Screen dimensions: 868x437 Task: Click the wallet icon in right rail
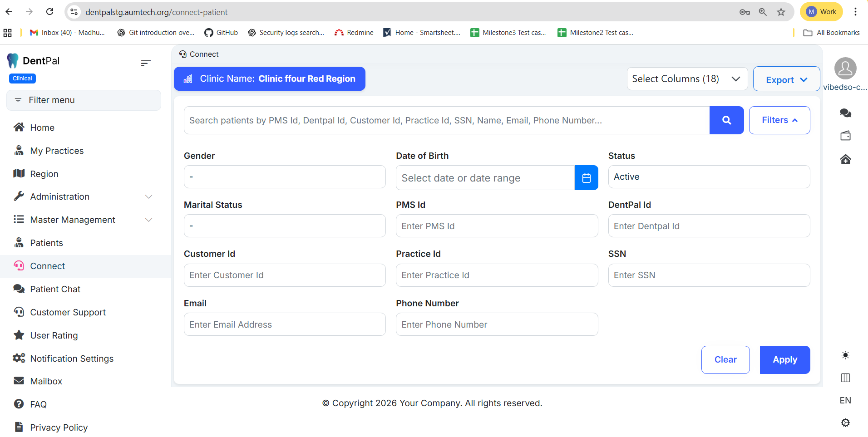pyautogui.click(x=845, y=136)
